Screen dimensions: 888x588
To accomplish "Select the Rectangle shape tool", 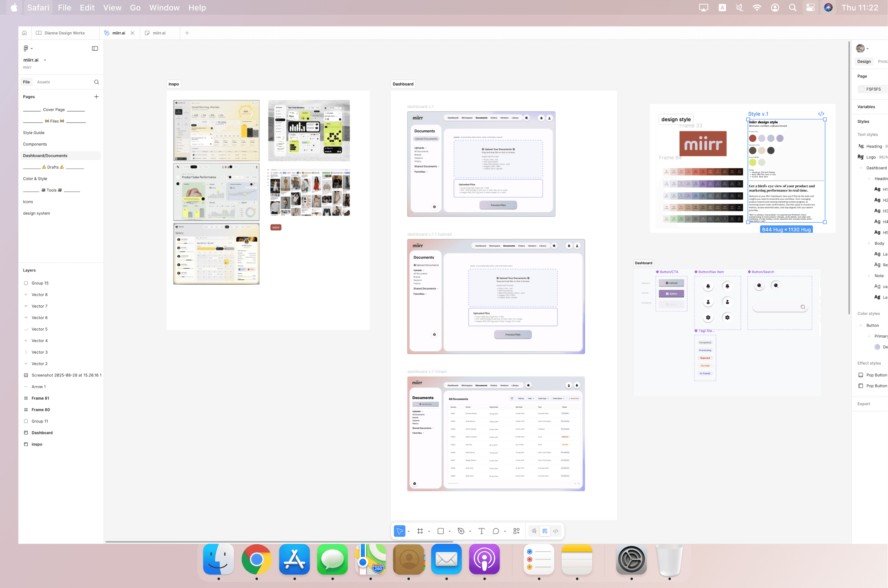I will pyautogui.click(x=441, y=531).
